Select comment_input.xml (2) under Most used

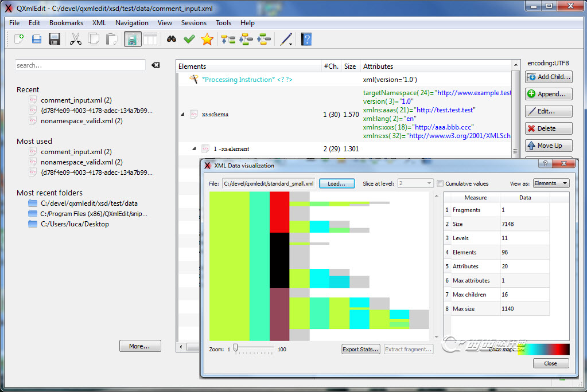coord(76,151)
